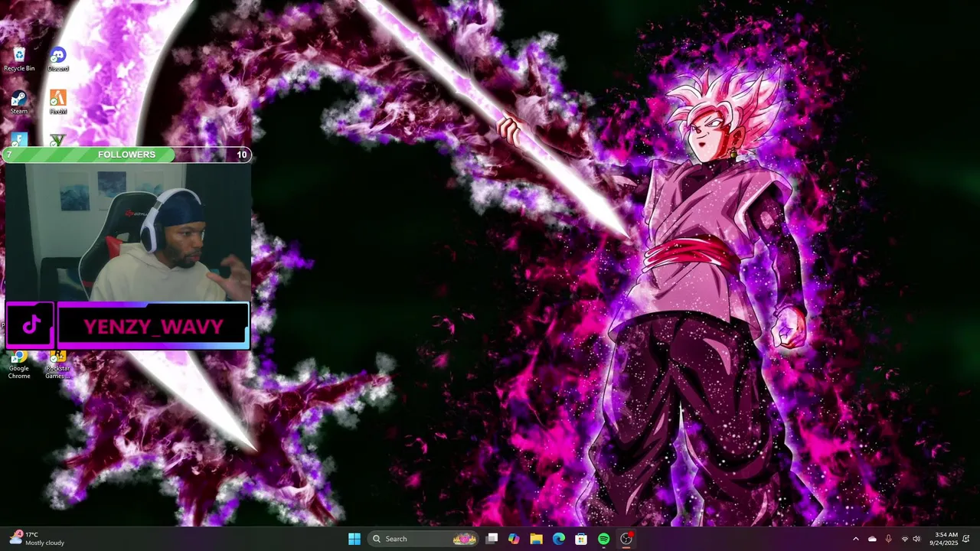Open the clock showing 3:54 AM
This screenshot has height=551, width=980.
943,539
